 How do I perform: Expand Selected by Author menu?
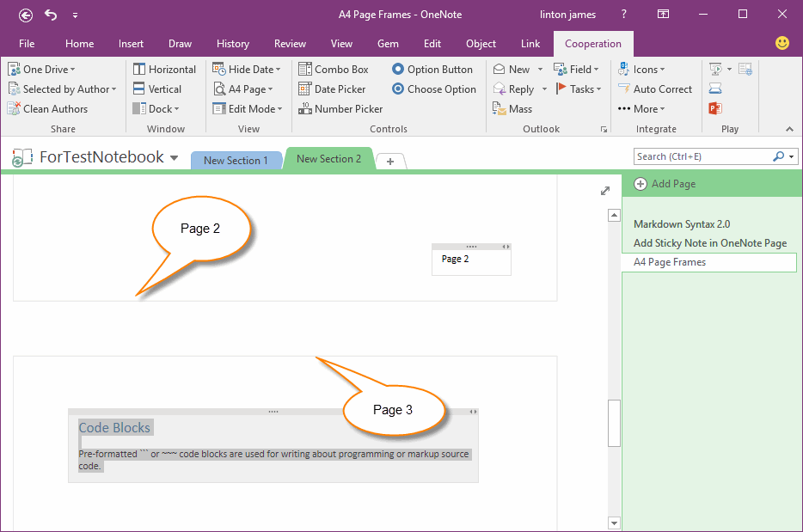point(63,89)
